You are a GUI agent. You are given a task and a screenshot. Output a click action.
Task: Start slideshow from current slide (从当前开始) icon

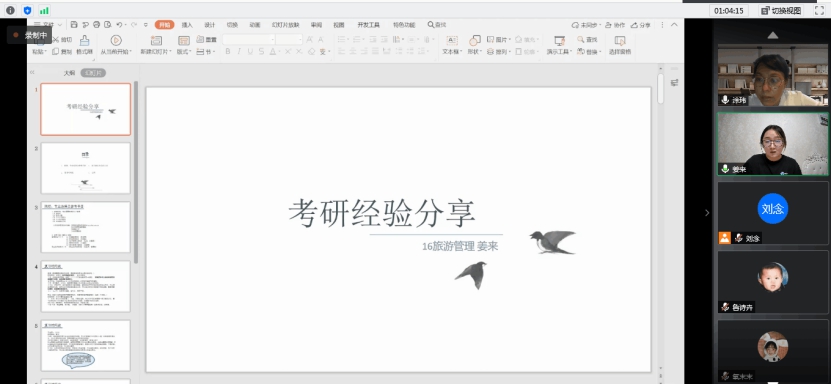point(116,40)
